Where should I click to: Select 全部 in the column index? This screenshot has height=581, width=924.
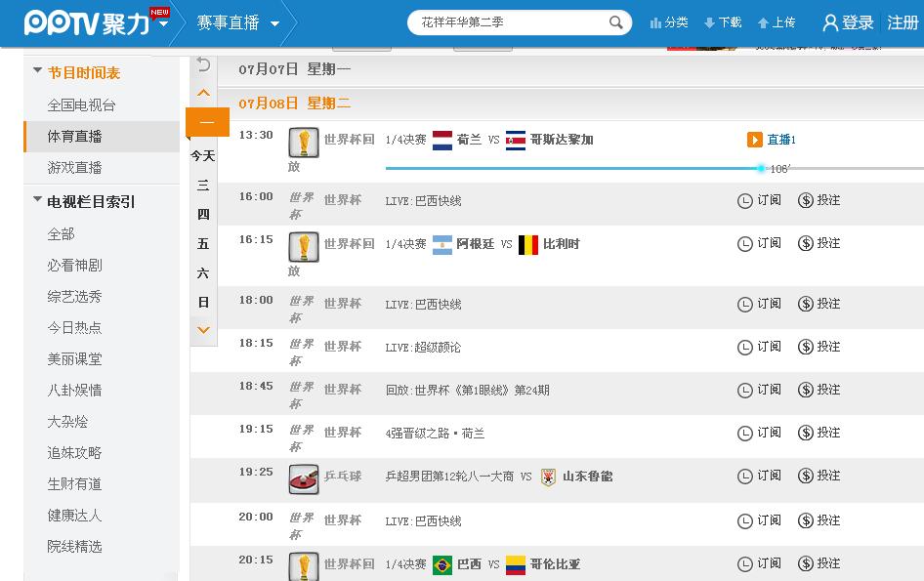tap(61, 234)
